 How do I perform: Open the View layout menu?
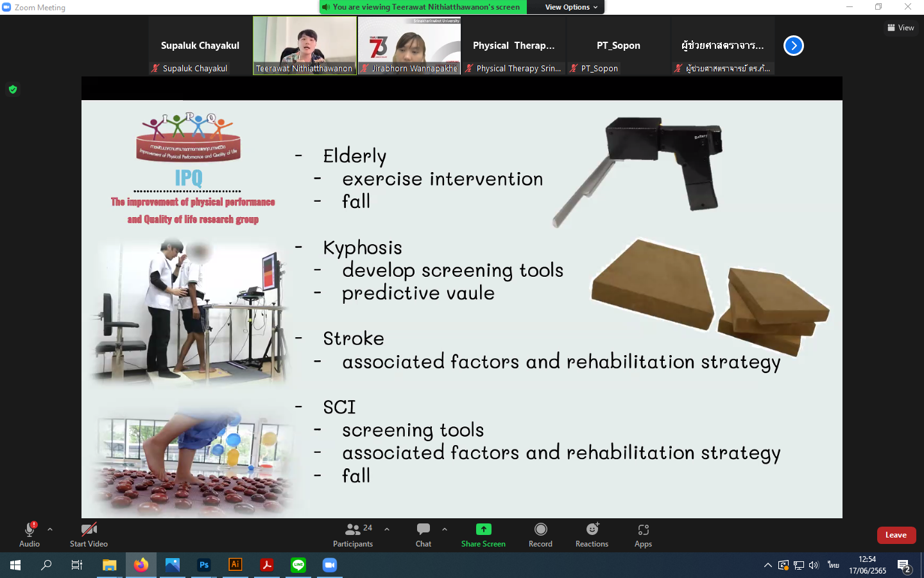(901, 28)
